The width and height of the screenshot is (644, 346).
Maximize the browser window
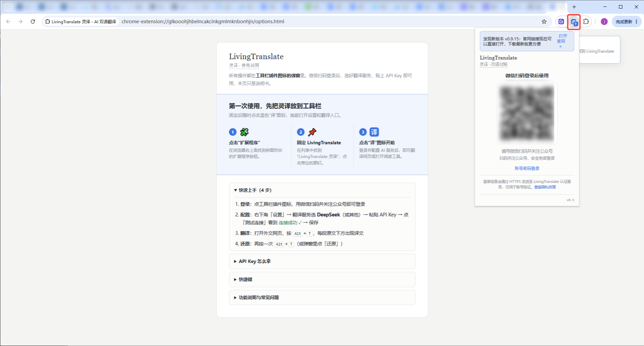click(x=621, y=7)
